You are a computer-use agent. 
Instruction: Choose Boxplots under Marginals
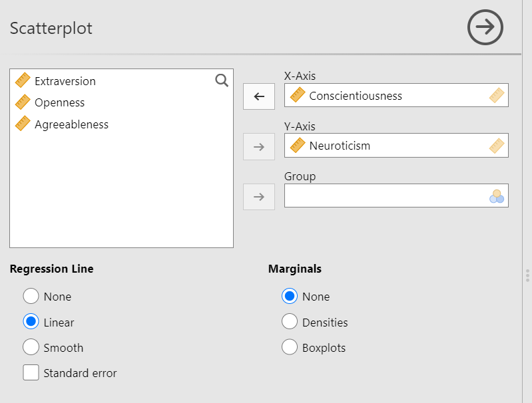click(290, 347)
